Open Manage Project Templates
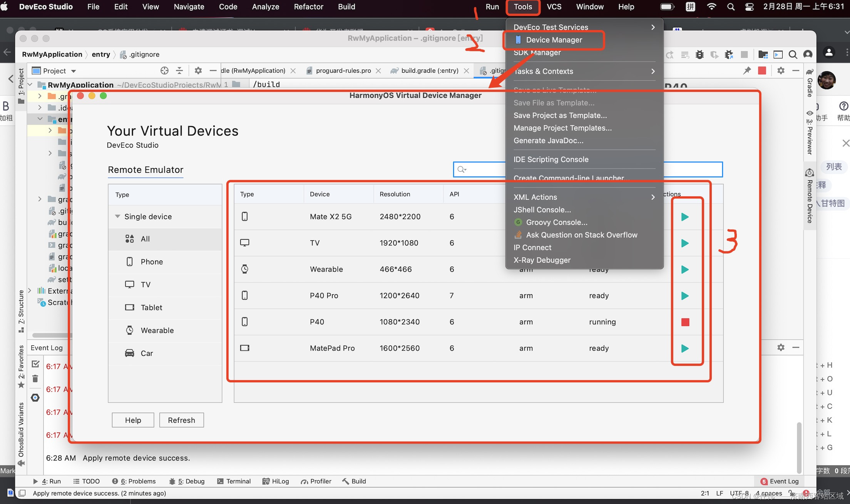This screenshot has height=504, width=850. click(562, 128)
